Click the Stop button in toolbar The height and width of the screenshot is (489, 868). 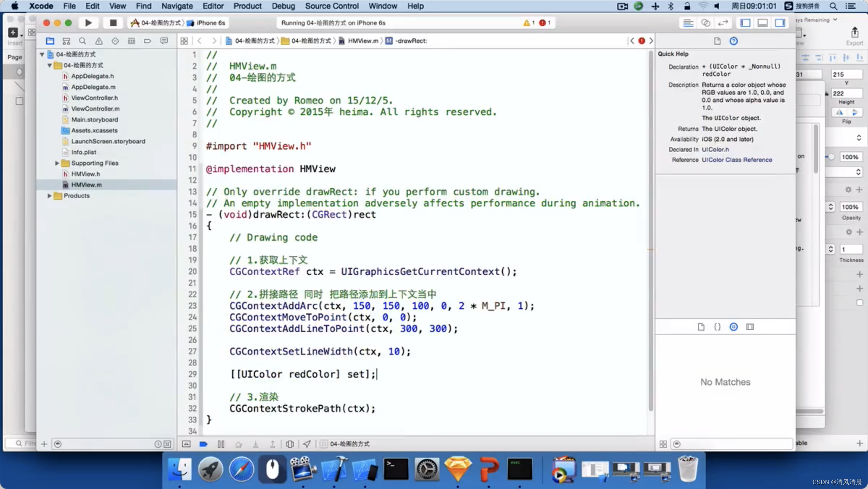[113, 23]
